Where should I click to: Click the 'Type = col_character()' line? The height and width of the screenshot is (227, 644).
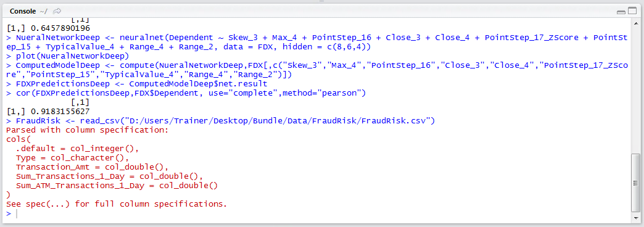(72, 158)
